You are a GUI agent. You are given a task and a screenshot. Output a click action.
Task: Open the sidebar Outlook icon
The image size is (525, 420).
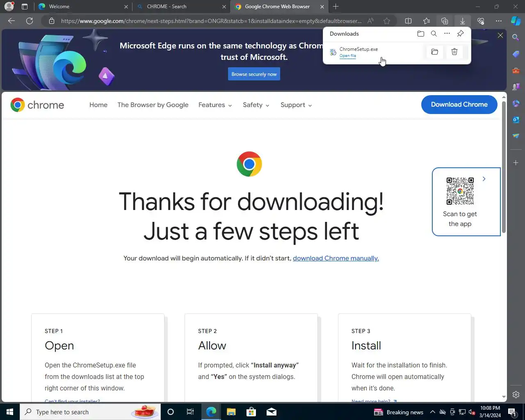[516, 119]
